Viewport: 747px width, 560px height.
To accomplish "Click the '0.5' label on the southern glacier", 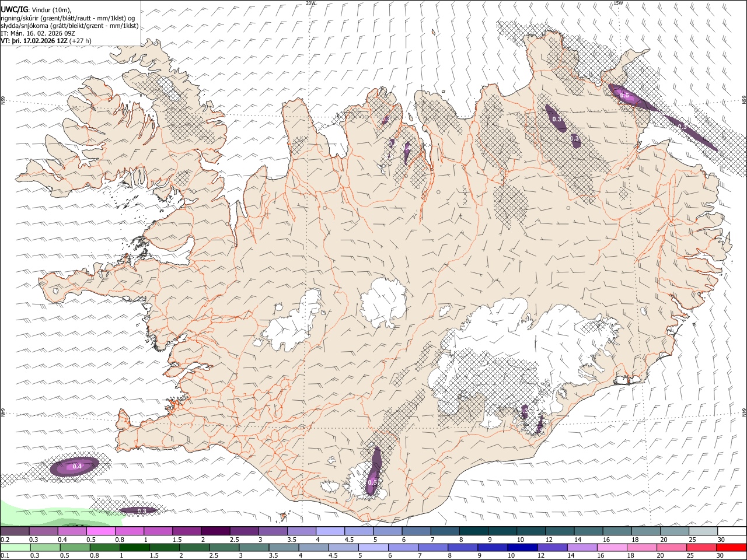I will pyautogui.click(x=372, y=482).
